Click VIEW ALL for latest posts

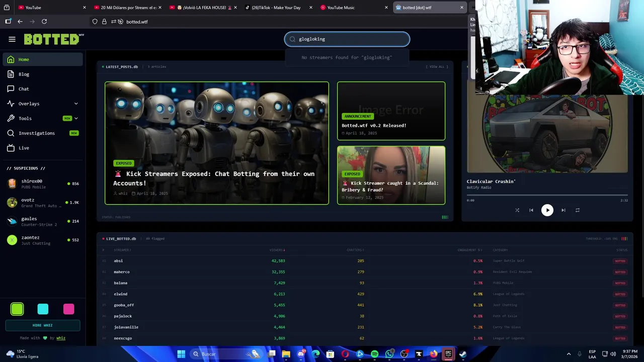point(437,66)
